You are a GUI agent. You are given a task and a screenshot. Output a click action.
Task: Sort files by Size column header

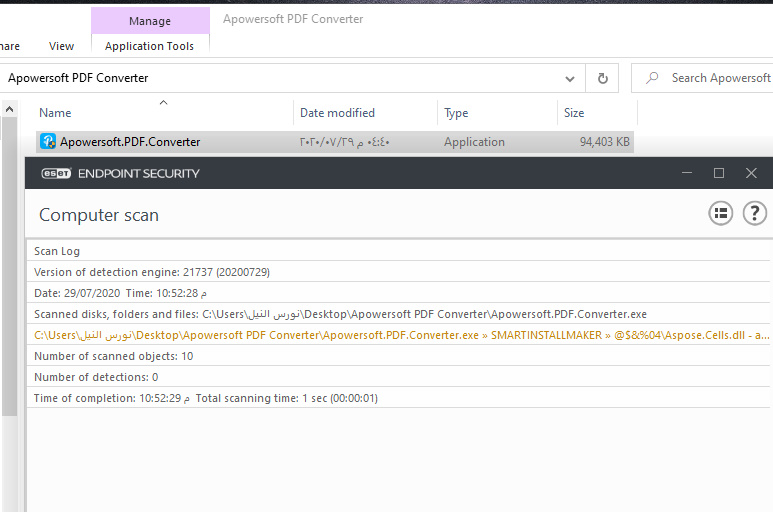coord(574,113)
